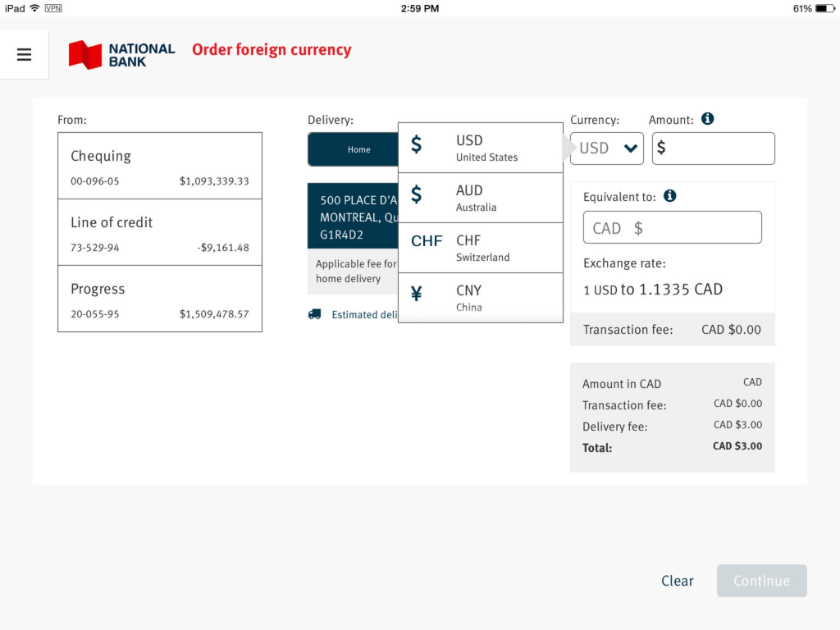Select the Line of credit account
The height and width of the screenshot is (630, 840).
pos(160,232)
